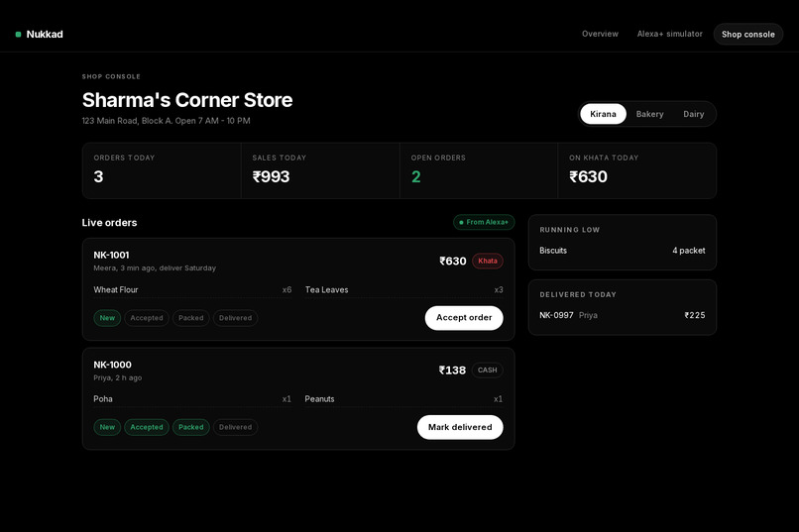Open the Overview page
The height and width of the screenshot is (532, 799).
point(600,34)
